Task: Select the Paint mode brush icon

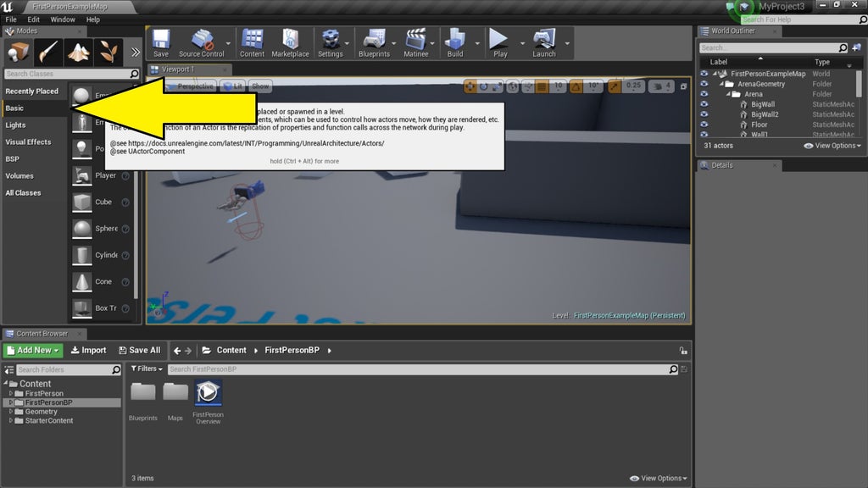Action: 49,52
